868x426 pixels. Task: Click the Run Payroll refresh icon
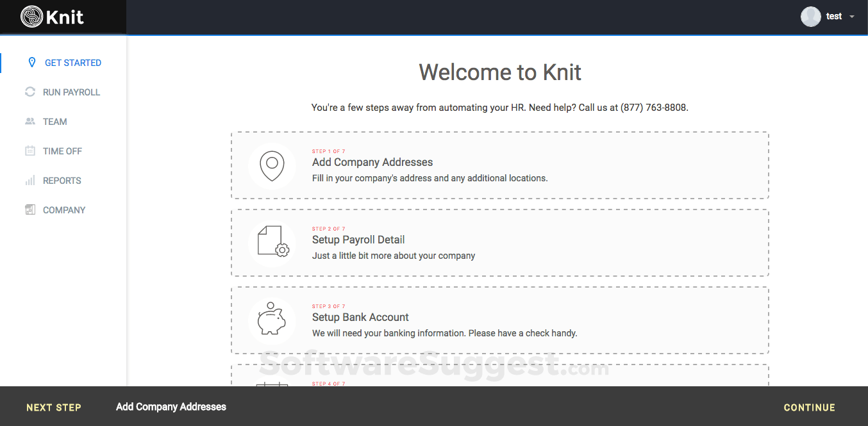coord(30,92)
